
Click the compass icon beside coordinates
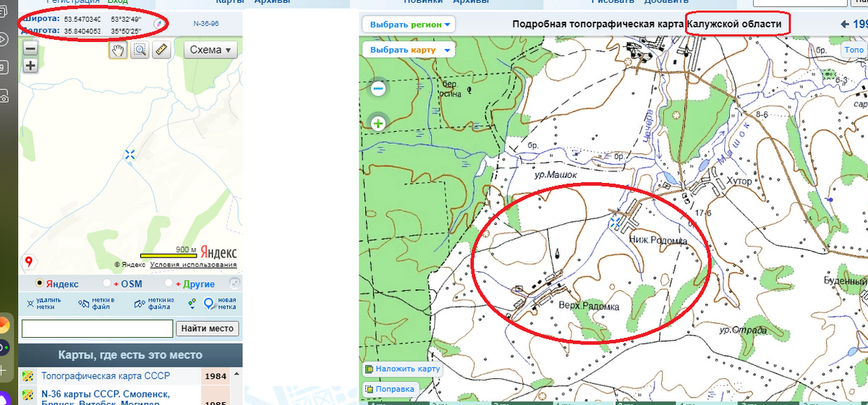click(158, 24)
